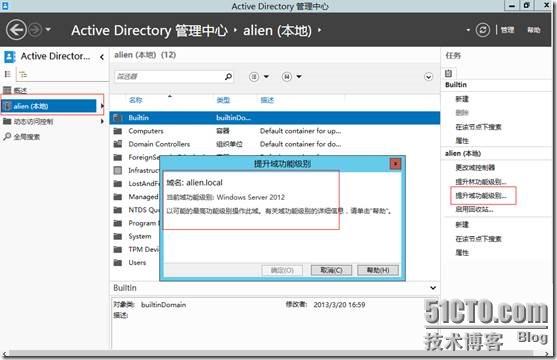
Task: Open dropdown arrow left of refresh icon
Action: [468, 30]
